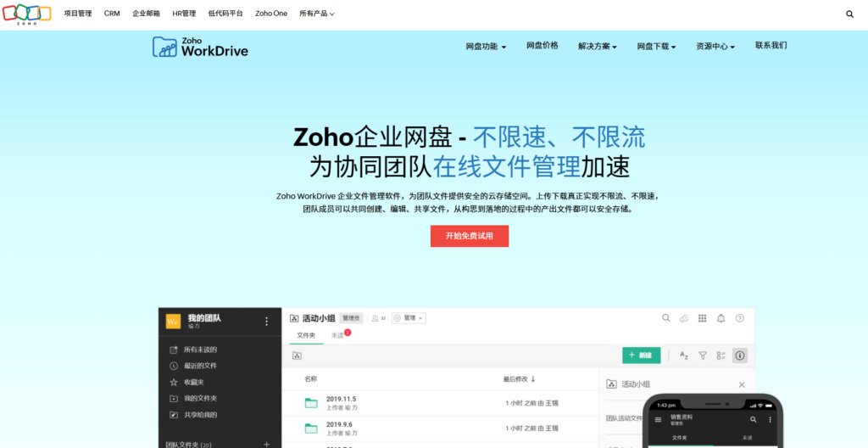Open the apps grid icon in preview

click(702, 318)
